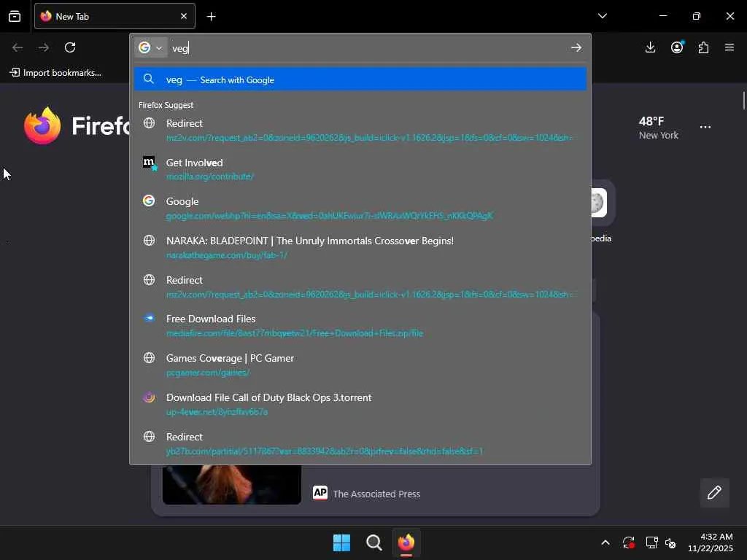Click the pcgamer.com/games/ URL text

(x=208, y=373)
